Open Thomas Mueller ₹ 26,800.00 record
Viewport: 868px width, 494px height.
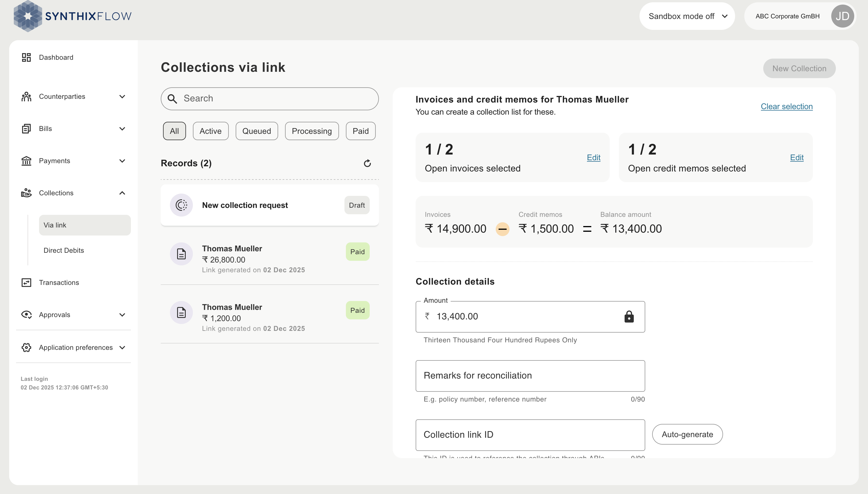tap(270, 258)
